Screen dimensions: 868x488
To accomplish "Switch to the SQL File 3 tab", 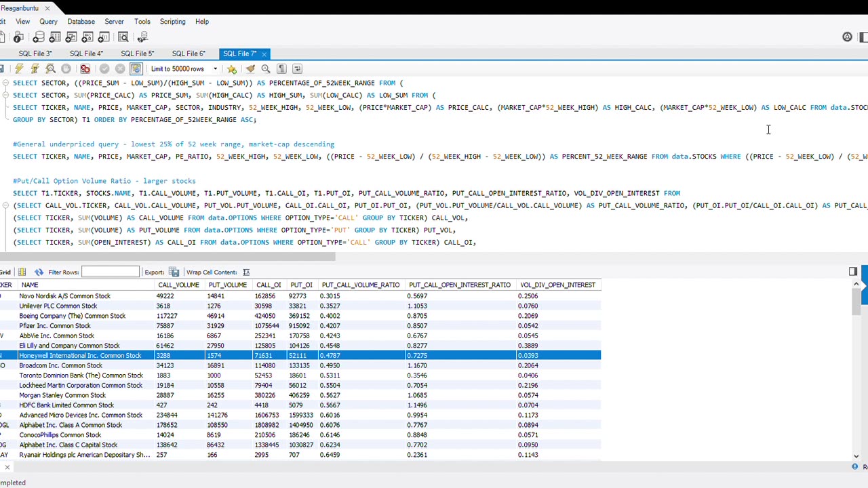I will pos(35,54).
